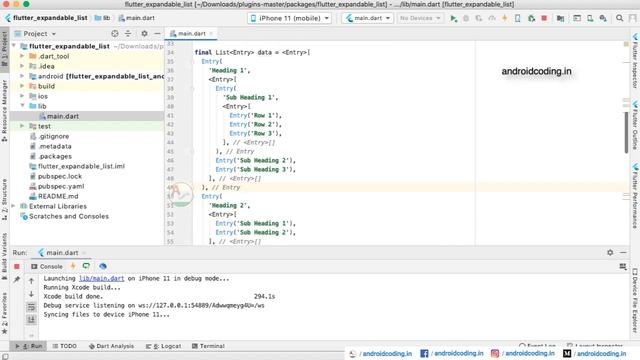Click the up arrow in console gutter

[x=31, y=280]
